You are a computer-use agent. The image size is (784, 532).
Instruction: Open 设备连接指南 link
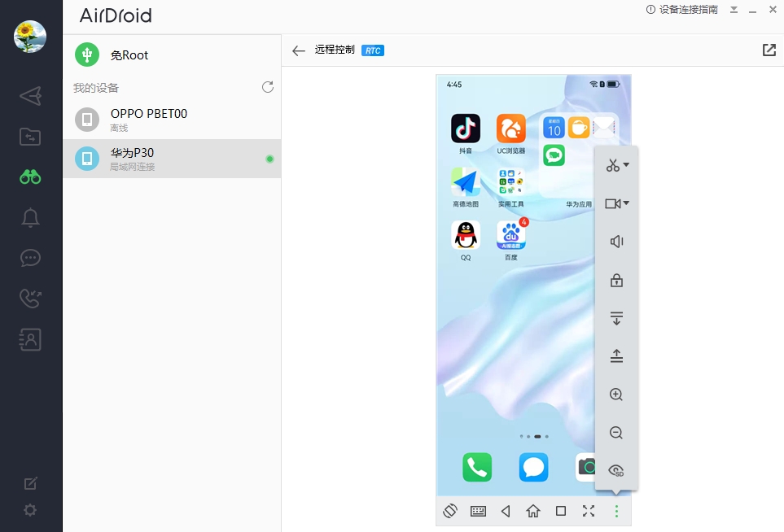tap(682, 10)
